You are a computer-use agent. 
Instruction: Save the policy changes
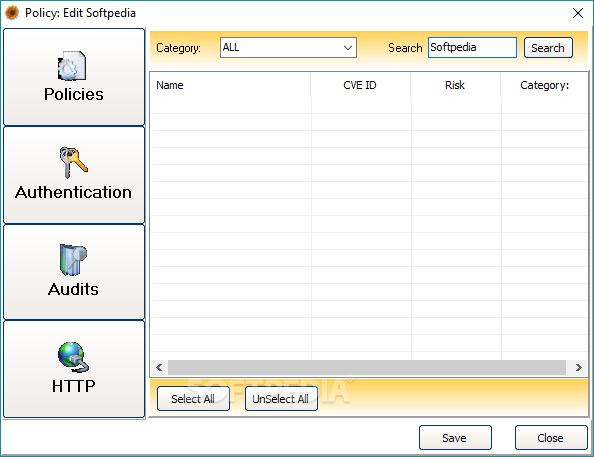455,438
